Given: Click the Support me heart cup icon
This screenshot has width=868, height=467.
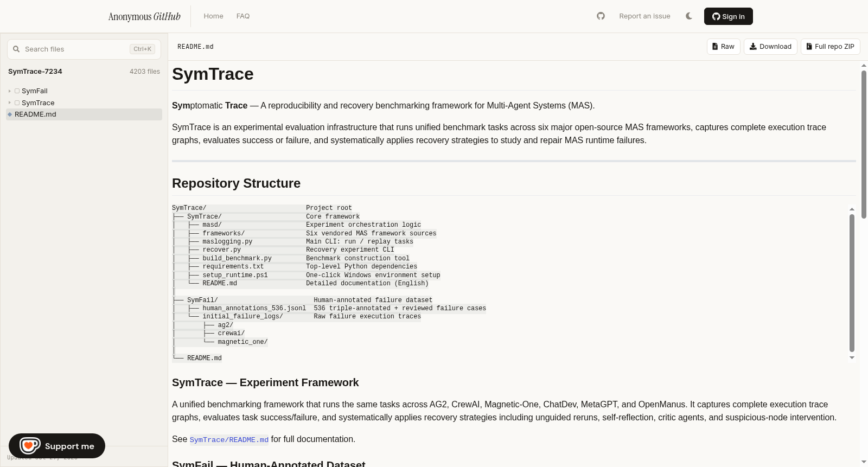Looking at the screenshot, I should (x=30, y=446).
